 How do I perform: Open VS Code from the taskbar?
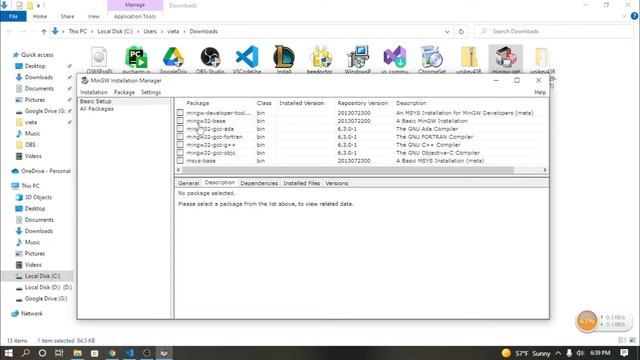(x=129, y=353)
